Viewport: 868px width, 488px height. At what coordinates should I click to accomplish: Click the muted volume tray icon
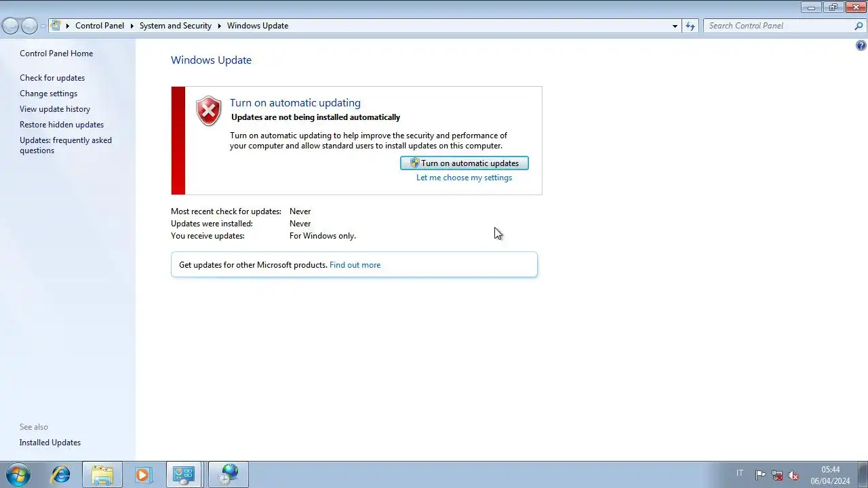(x=793, y=475)
